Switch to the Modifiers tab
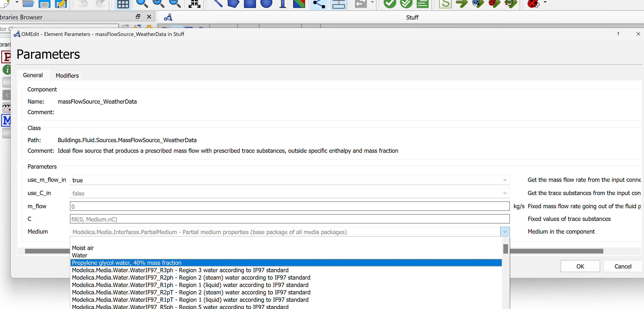 point(67,75)
